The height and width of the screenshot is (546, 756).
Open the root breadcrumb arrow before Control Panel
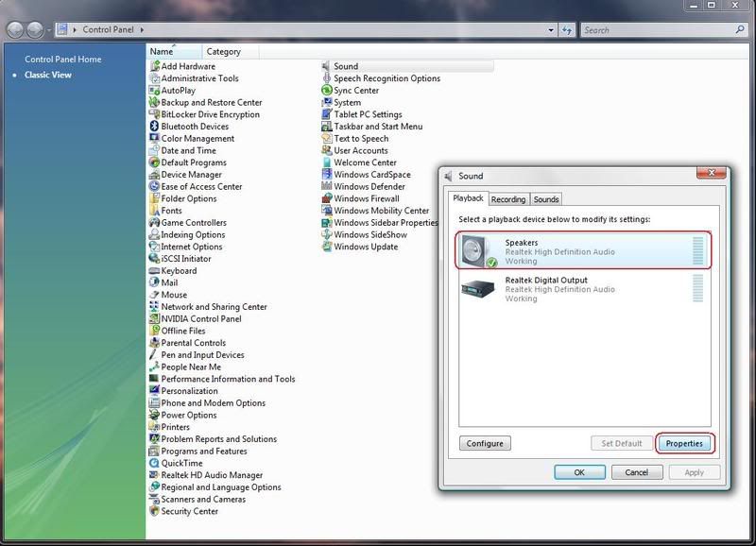[x=75, y=30]
